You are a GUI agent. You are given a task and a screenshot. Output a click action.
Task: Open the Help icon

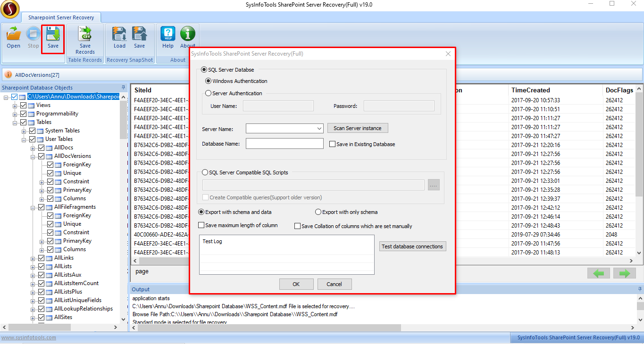click(x=168, y=34)
